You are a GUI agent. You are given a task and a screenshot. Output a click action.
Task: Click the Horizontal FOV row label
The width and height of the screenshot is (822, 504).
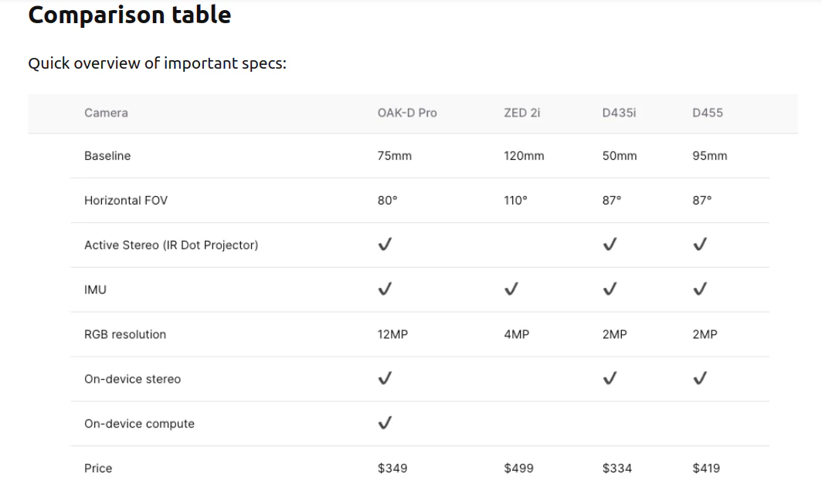[126, 200]
